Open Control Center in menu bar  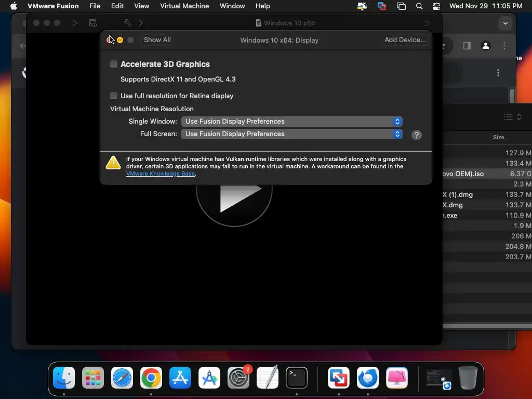436,6
